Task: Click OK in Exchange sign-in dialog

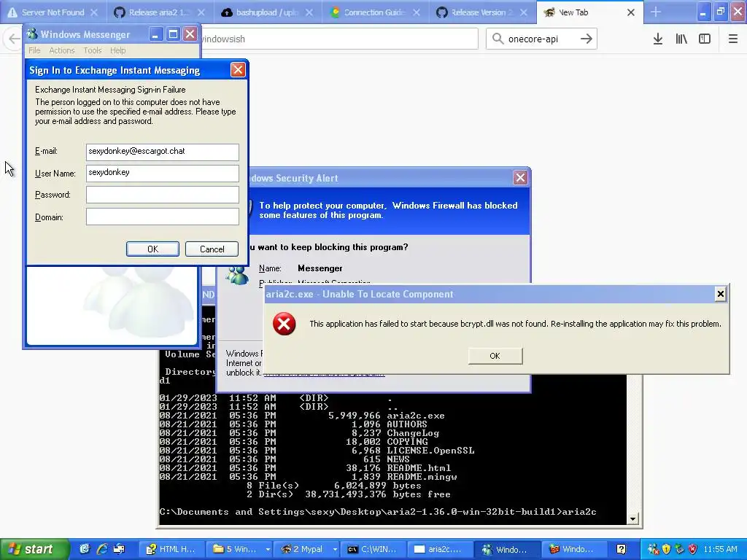Action: point(152,249)
